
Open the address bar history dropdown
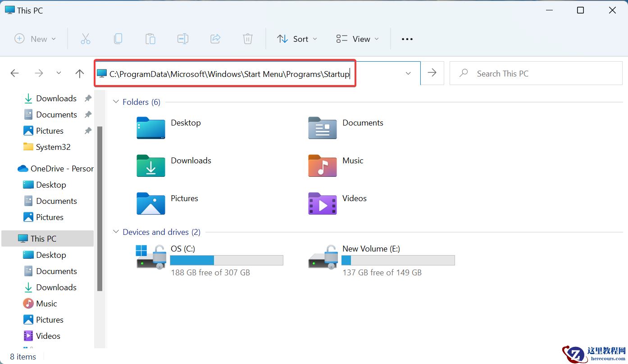tap(408, 73)
